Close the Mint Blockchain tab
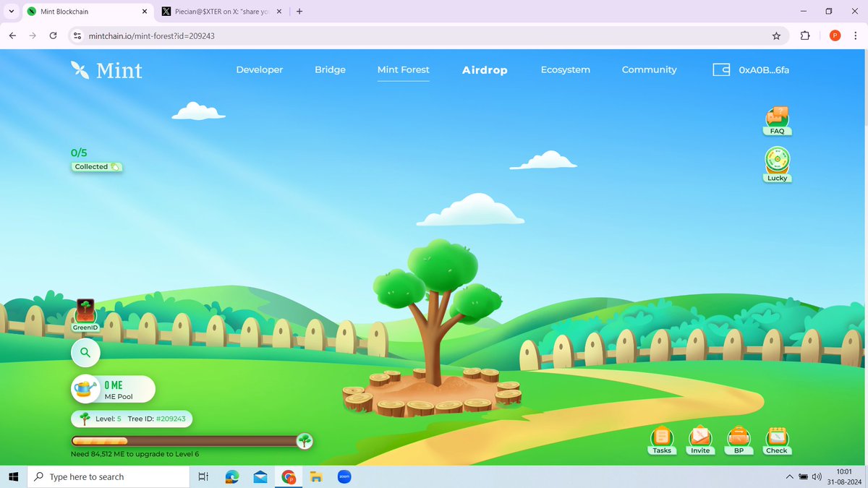The width and height of the screenshot is (868, 488). pyautogui.click(x=144, y=12)
